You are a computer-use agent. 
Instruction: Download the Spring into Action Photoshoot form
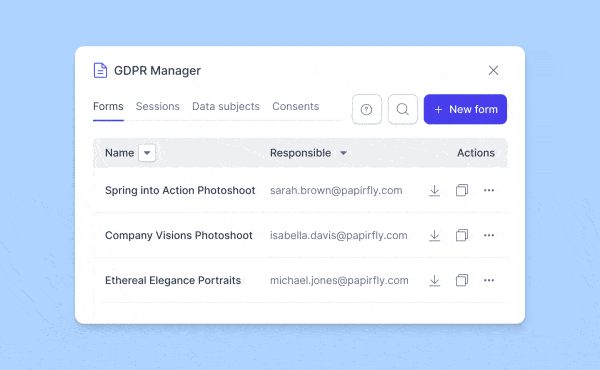434,191
